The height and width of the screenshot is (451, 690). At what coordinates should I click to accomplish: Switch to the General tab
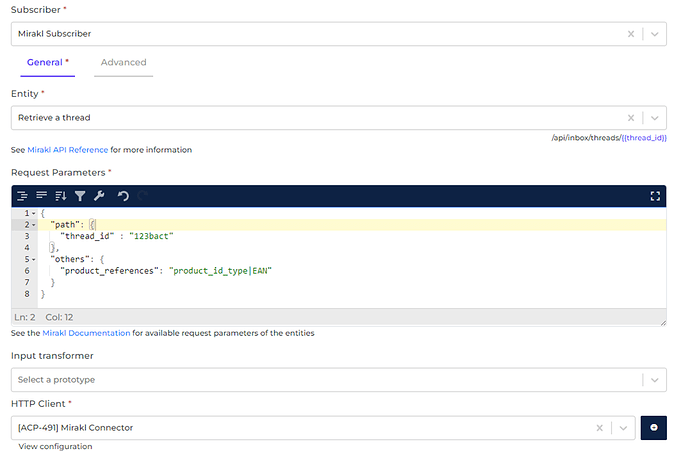(x=48, y=62)
